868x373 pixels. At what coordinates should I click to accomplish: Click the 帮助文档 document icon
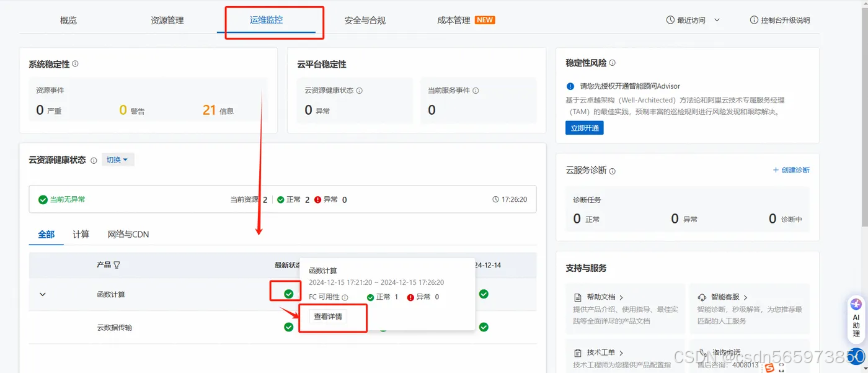(577, 297)
